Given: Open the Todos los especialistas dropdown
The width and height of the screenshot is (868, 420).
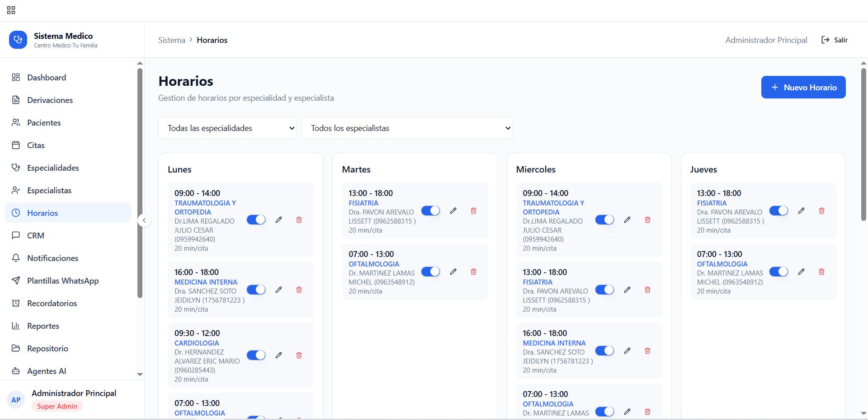Looking at the screenshot, I should click(x=407, y=128).
